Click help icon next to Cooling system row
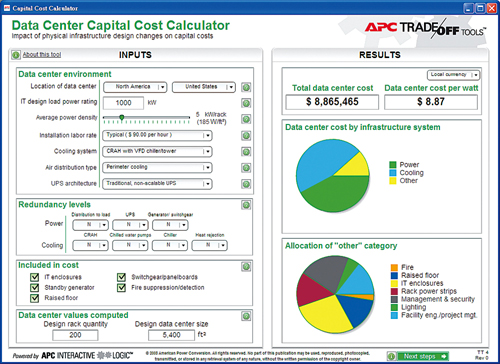Viewport: 500px width, 364px height. click(246, 152)
